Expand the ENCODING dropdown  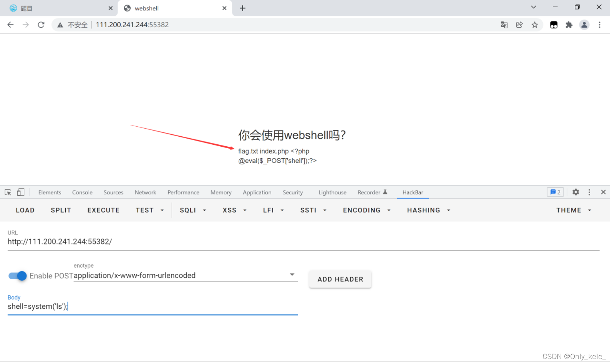[367, 210]
